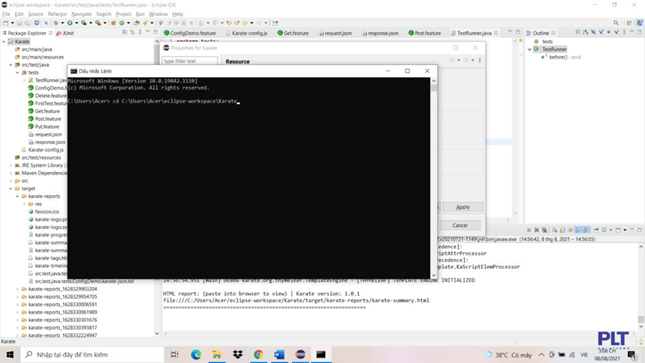Select Put.feature in Package Explorer
This screenshot has height=363, width=645.
coord(44,126)
